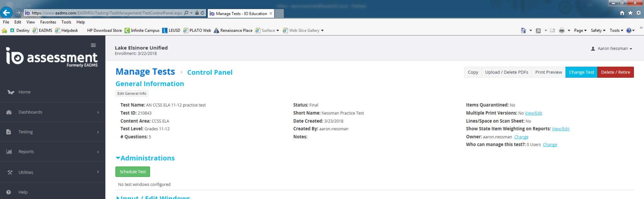
Task: Click the printer icon in command bar
Action: [x=562, y=30]
